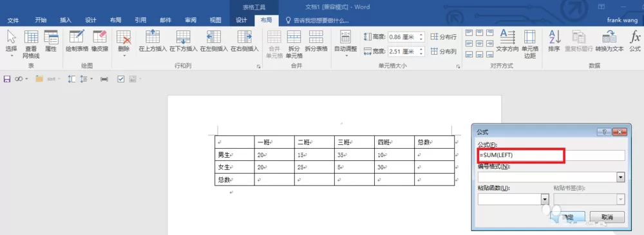The height and width of the screenshot is (235, 644).
Task: Click the height (高度) value field
Action: click(402, 37)
